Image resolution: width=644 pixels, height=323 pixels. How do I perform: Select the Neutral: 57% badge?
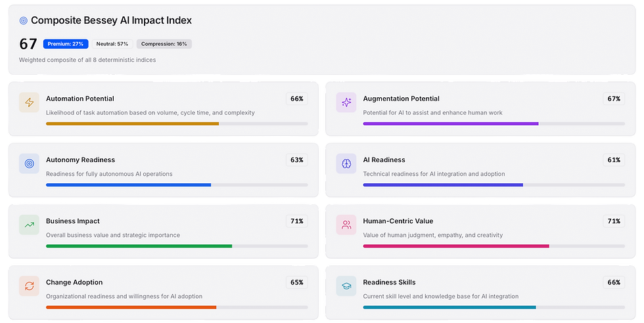pos(112,44)
